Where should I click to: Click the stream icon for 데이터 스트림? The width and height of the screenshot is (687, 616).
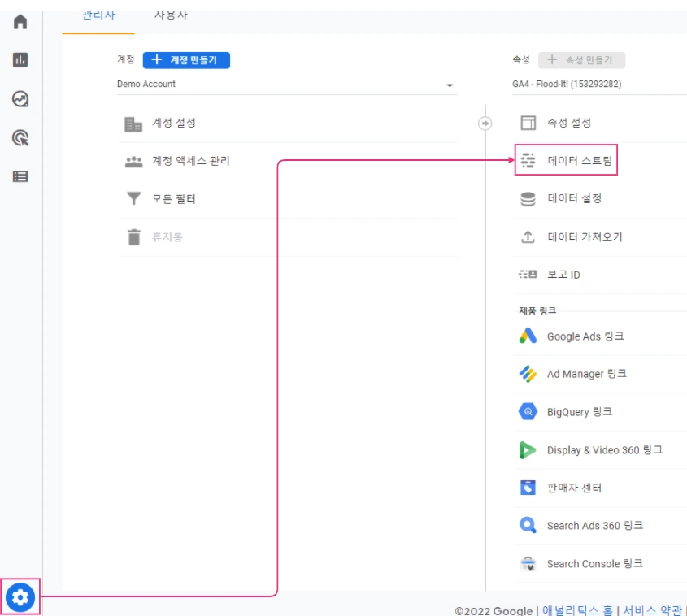[x=528, y=161]
